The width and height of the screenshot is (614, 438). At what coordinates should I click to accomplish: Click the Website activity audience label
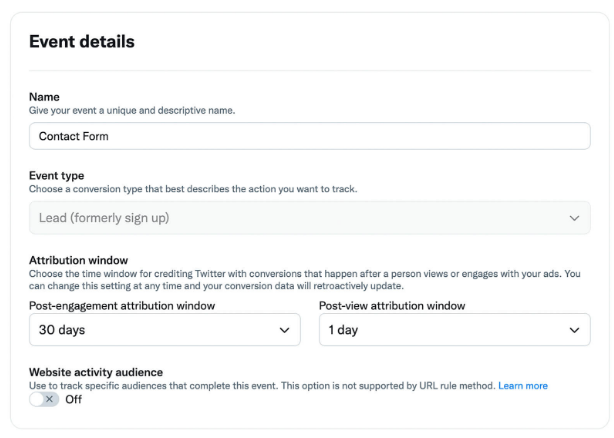pyautogui.click(x=96, y=373)
